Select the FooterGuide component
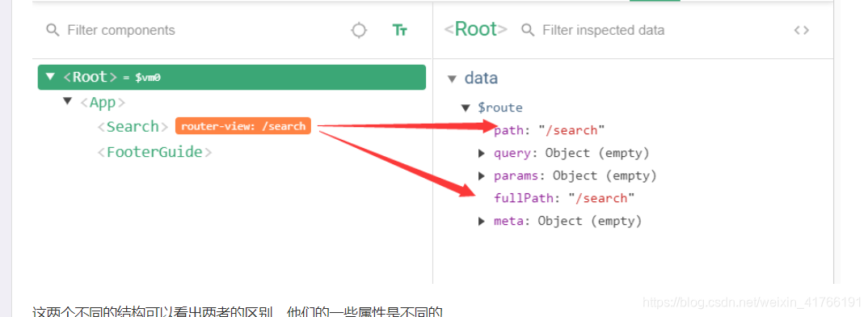 click(x=154, y=151)
